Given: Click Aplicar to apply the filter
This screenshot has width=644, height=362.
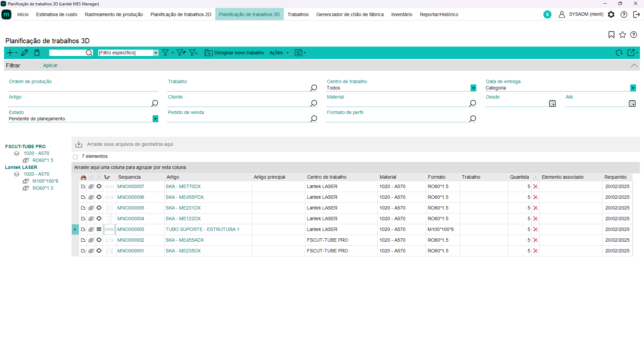Looking at the screenshot, I should tap(50, 65).
